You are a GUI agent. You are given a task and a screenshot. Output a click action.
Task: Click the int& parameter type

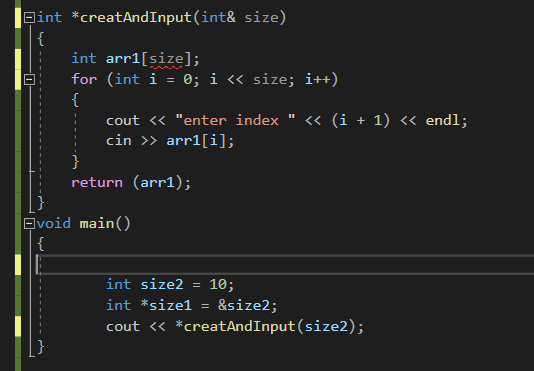point(218,18)
